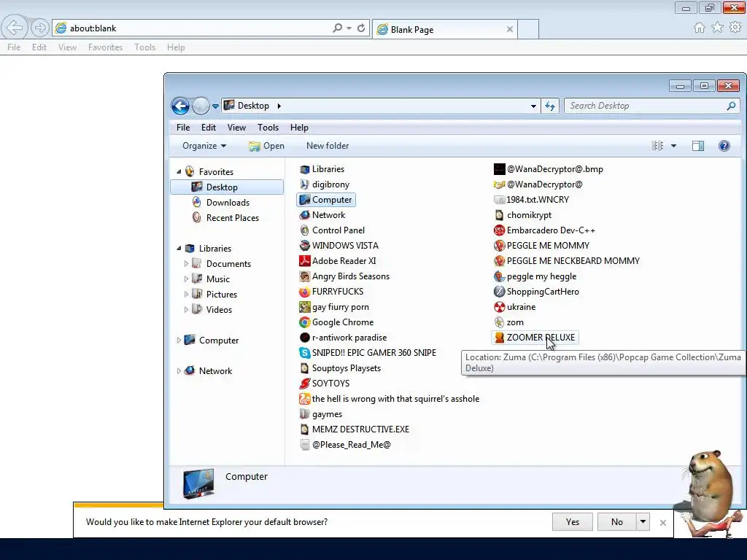Click the New folder button
The height and width of the screenshot is (560, 747).
[x=328, y=146]
